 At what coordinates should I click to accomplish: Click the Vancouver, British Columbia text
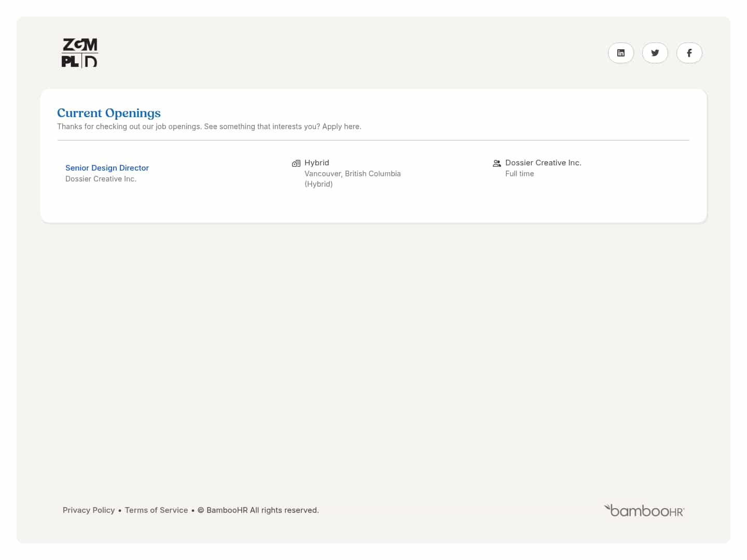[352, 174]
